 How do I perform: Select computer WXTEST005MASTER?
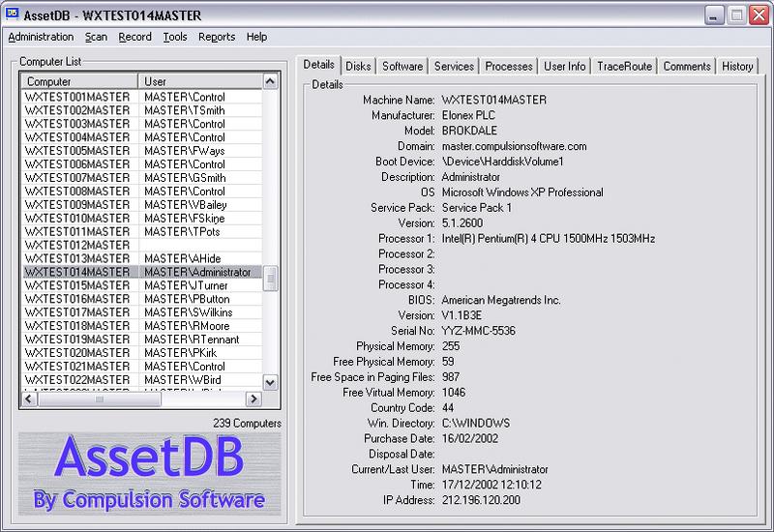tap(77, 151)
